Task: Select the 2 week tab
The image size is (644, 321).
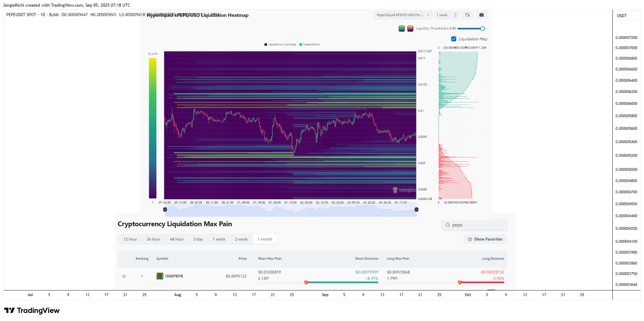Action: pos(241,239)
